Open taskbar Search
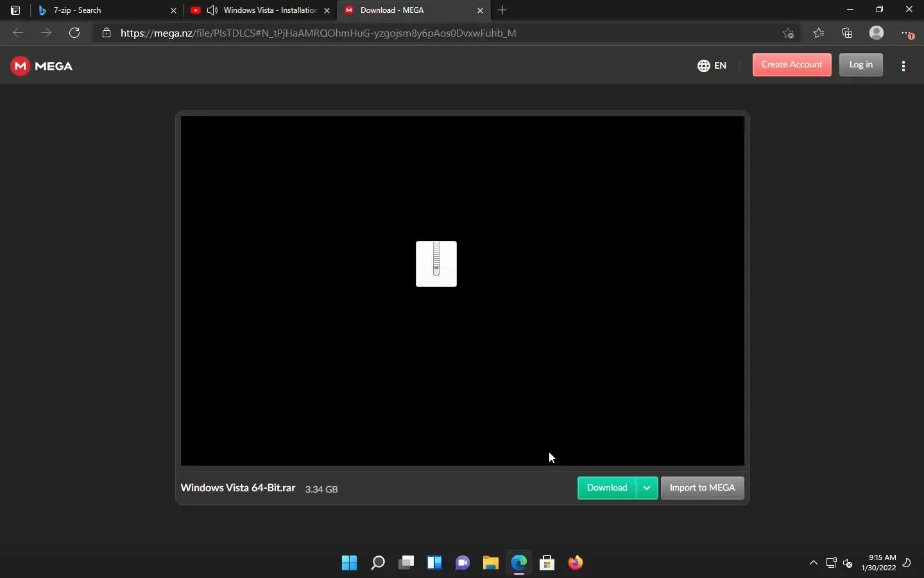Image resolution: width=924 pixels, height=578 pixels. point(378,563)
